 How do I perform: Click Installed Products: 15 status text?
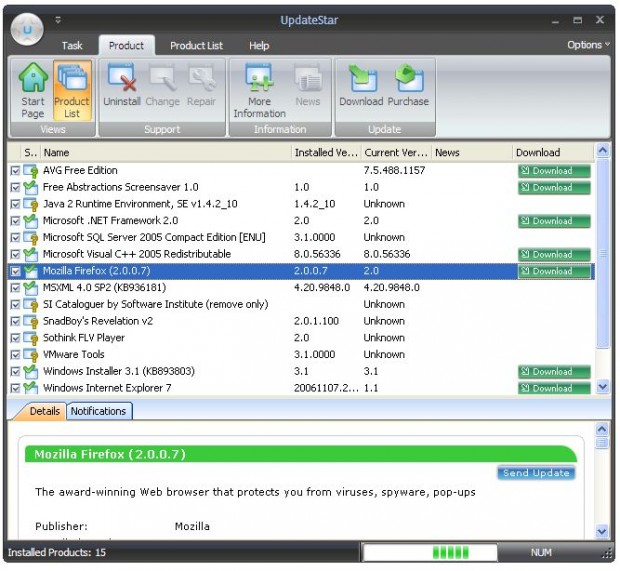57,552
